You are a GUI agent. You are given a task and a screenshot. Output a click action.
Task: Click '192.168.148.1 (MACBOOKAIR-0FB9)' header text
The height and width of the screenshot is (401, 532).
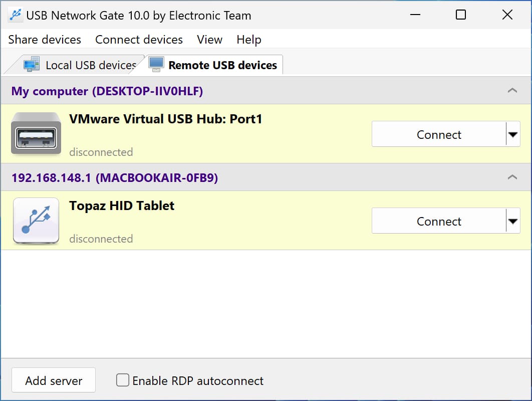pyautogui.click(x=115, y=177)
